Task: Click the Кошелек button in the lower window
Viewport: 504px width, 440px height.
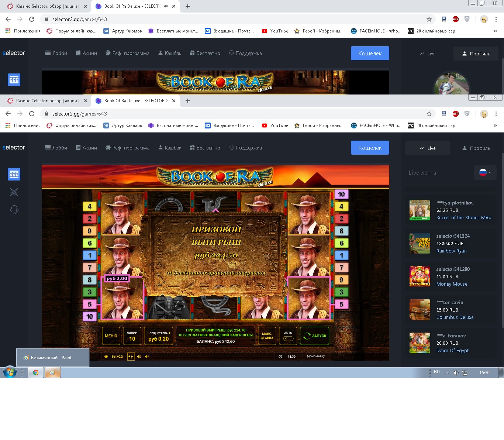Action: 370,148
